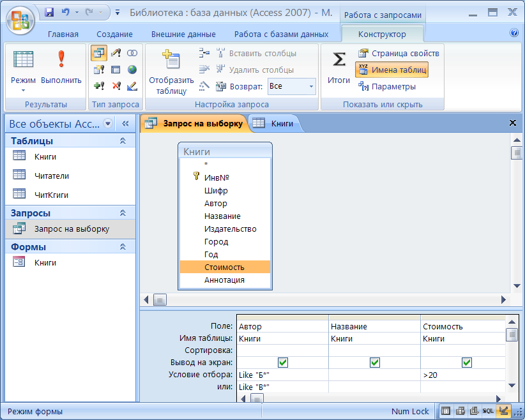Screen dimensions: 525x420
Task: Collapse navigation pane with double-chevron button
Action: 125,123
